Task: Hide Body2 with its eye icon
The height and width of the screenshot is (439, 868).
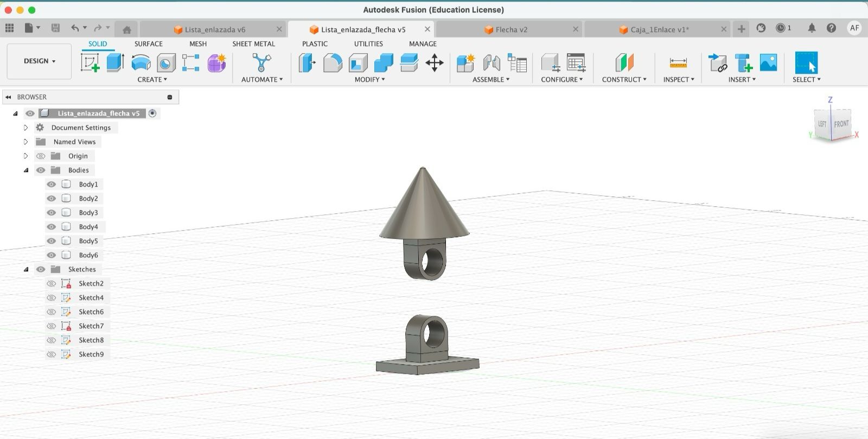Action: click(52, 199)
